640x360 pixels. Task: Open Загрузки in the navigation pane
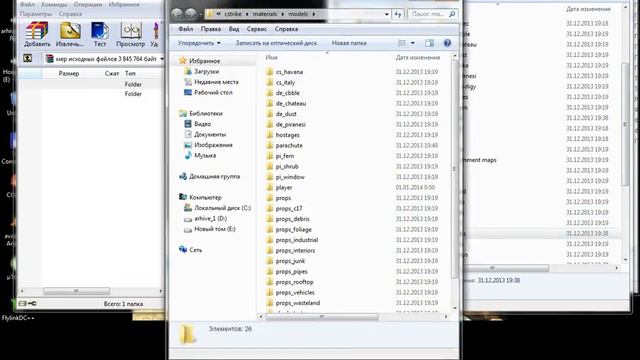click(x=207, y=71)
